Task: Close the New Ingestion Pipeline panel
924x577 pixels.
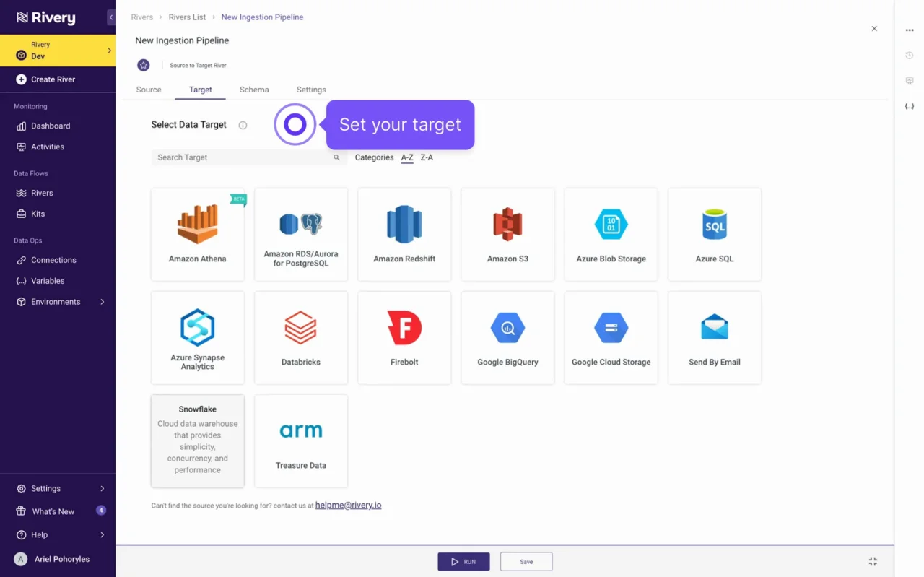Action: [x=874, y=29]
